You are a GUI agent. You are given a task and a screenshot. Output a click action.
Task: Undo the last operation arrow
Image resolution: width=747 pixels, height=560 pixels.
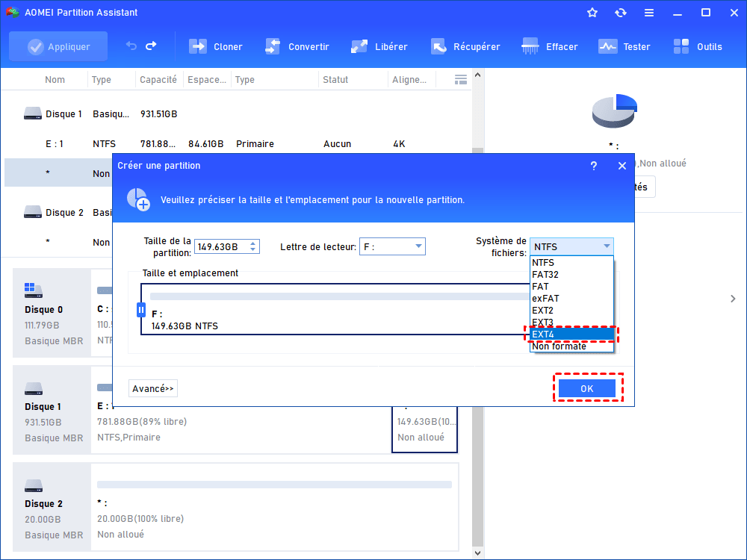click(x=131, y=46)
